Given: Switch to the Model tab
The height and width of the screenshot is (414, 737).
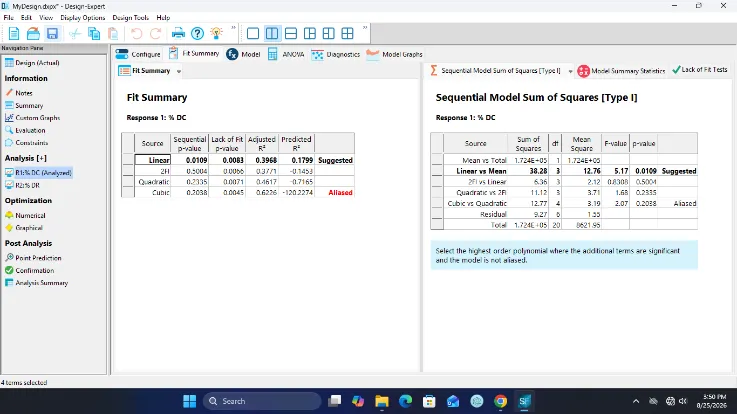Looking at the screenshot, I should tap(243, 54).
